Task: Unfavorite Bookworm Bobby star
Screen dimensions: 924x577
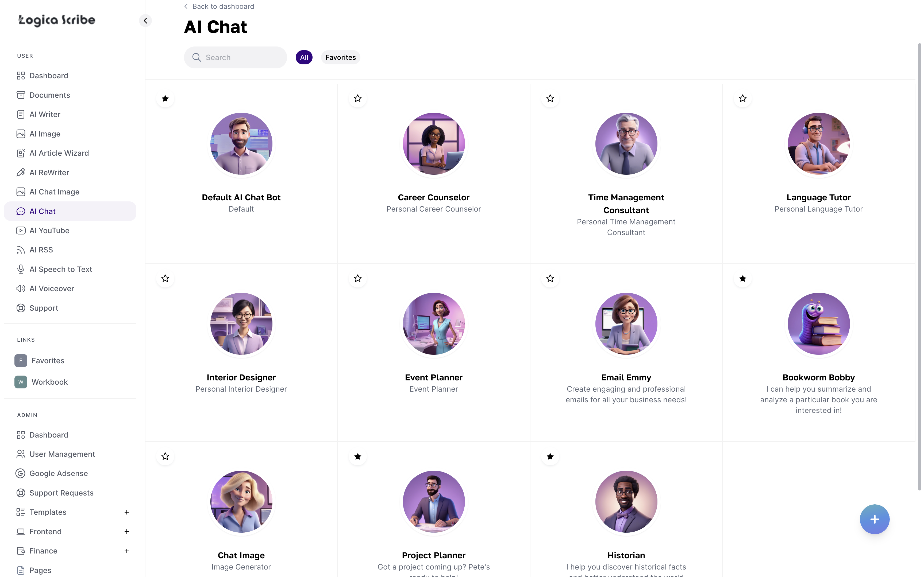Action: [x=742, y=279]
